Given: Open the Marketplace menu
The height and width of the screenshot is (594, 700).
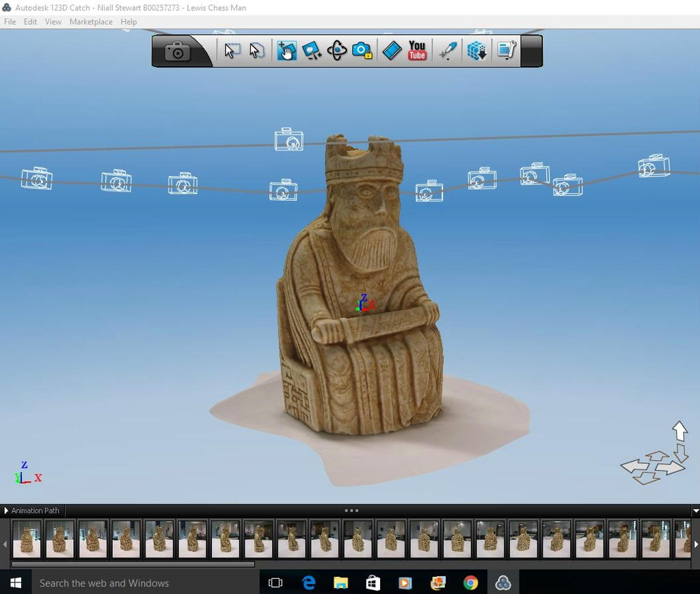Looking at the screenshot, I should (x=90, y=21).
